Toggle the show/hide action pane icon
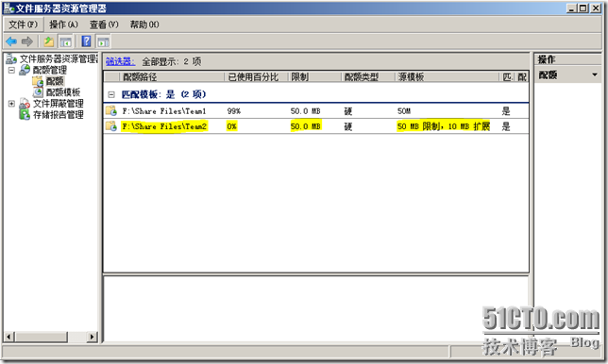This screenshot has width=608, height=364. click(x=103, y=41)
